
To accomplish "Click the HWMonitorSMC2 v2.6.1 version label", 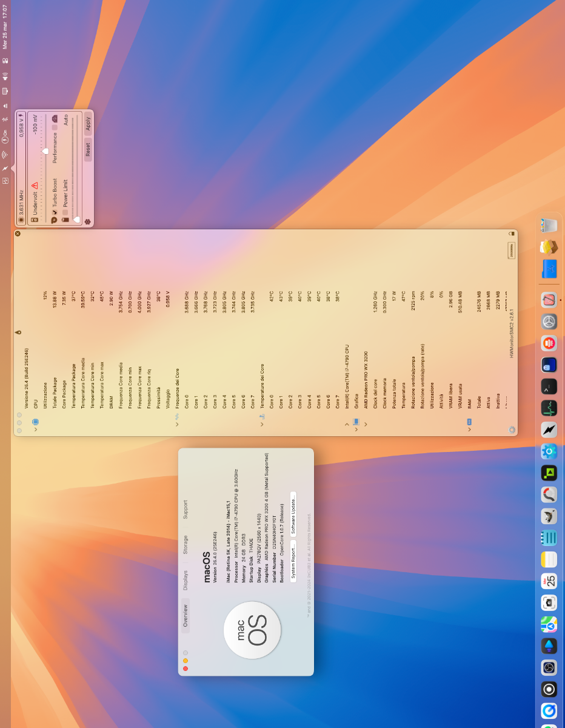I will 512,335.
